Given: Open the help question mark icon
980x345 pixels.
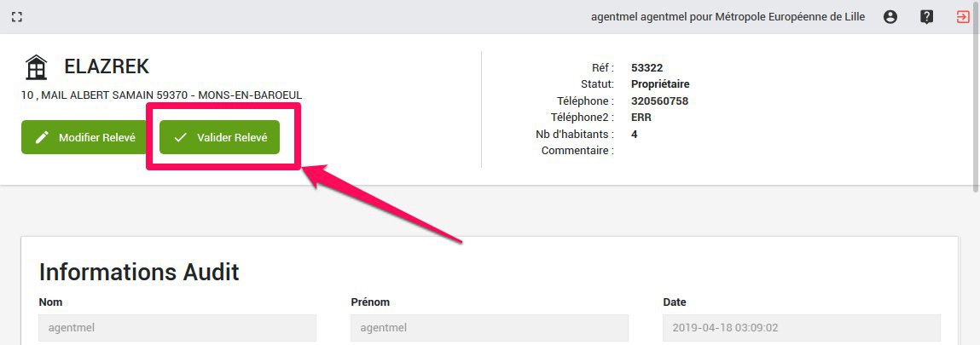Looking at the screenshot, I should tap(927, 17).
